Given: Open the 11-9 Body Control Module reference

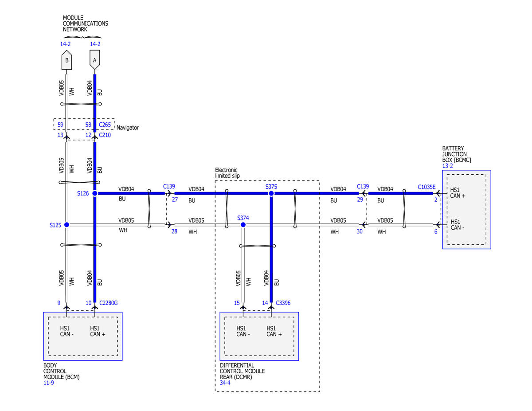Looking at the screenshot, I should point(49,382).
